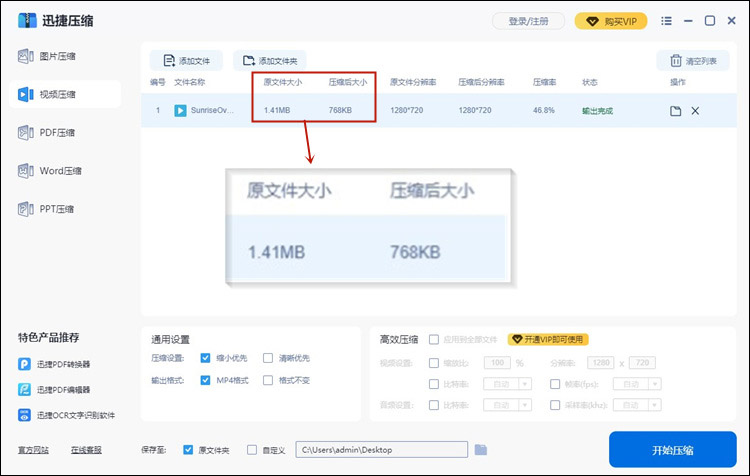The width and height of the screenshot is (750, 476).
Task: Enable the 清晰优先 checkbox
Action: (268, 358)
